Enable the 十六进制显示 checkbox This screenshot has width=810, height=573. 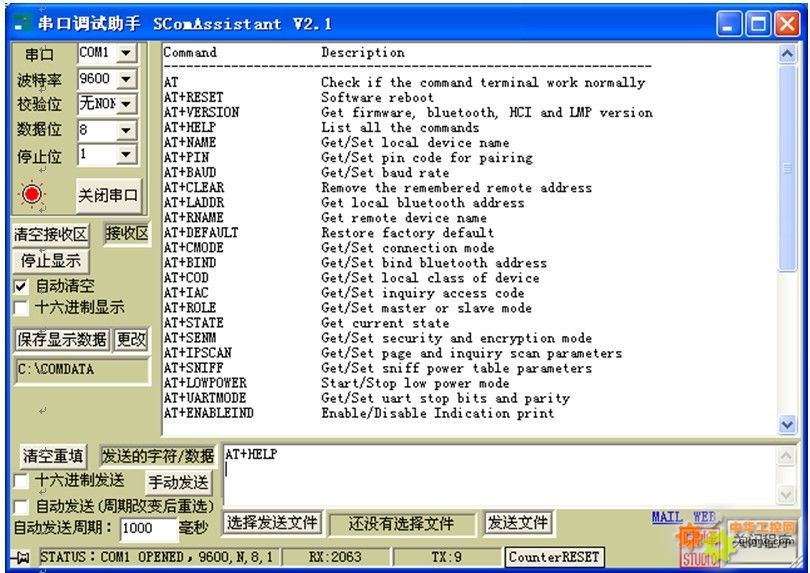pyautogui.click(x=21, y=307)
